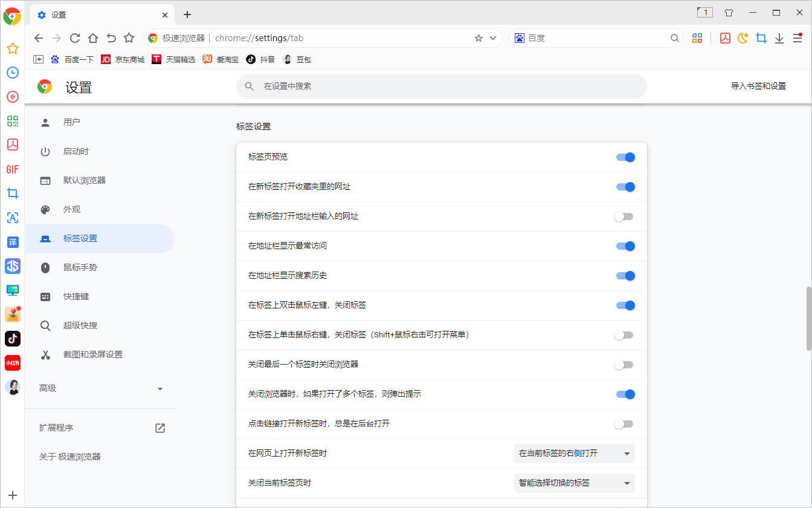Click the 导入书签和设置 button
The width and height of the screenshot is (812, 508).
[758, 86]
